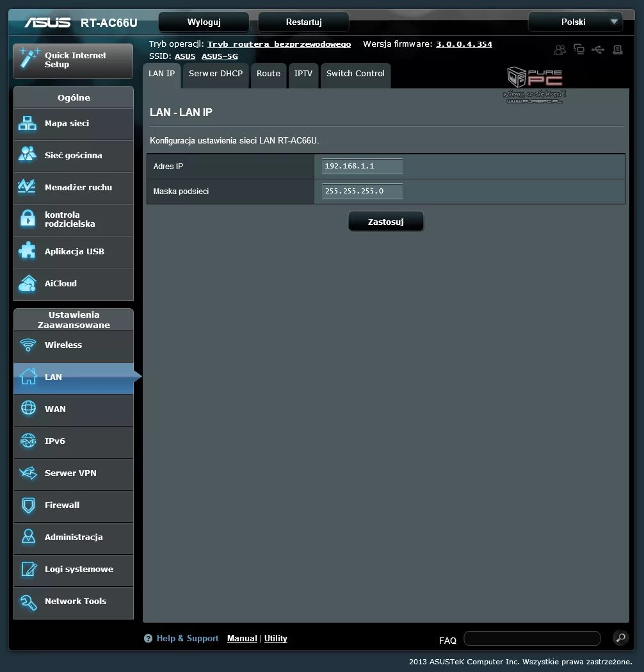Click the FAQ search magnifier icon
The image size is (644, 672).
click(x=620, y=637)
